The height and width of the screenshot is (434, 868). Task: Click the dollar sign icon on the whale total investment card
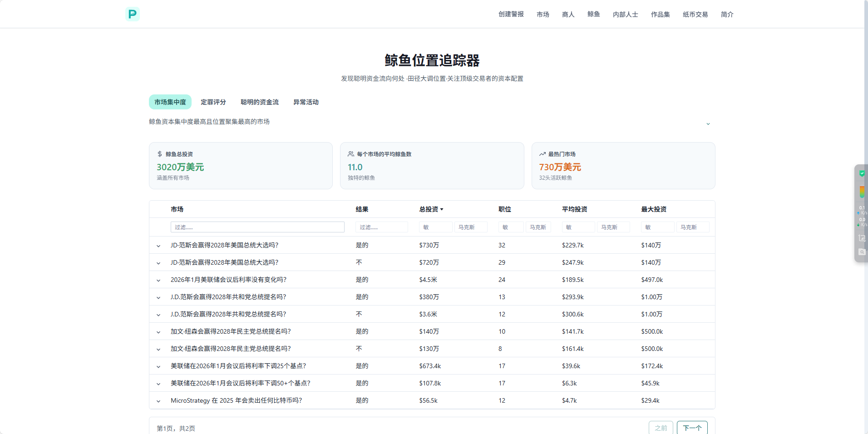pyautogui.click(x=160, y=154)
